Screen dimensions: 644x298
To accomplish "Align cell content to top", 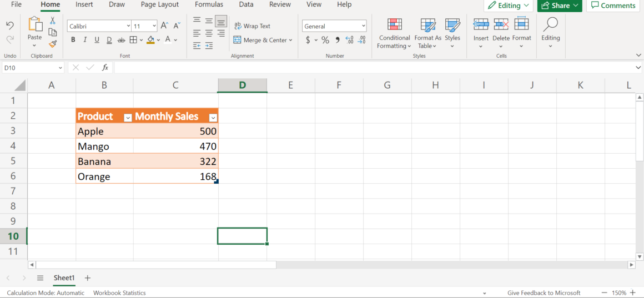I will 197,21.
